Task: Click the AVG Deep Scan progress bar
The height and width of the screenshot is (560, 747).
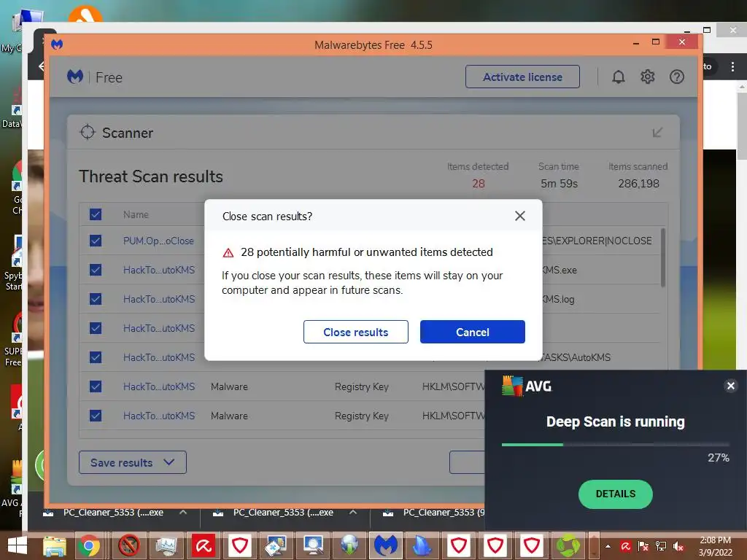Action: tap(615, 444)
